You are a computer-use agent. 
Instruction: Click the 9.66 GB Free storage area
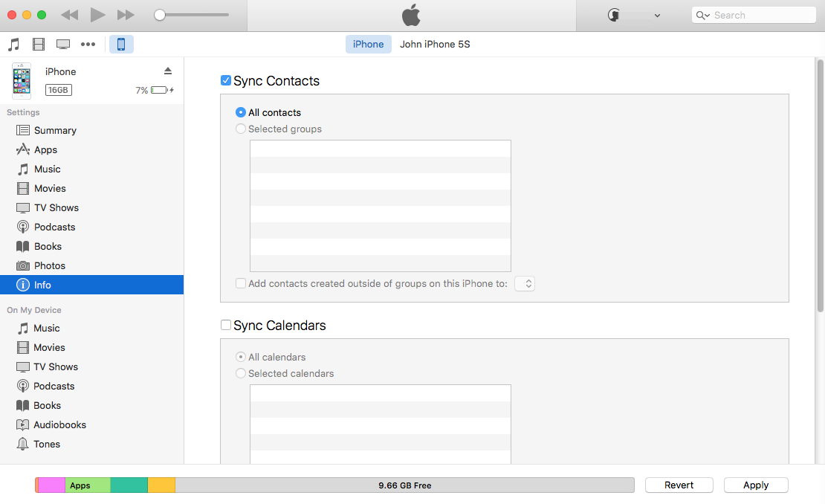[404, 485]
